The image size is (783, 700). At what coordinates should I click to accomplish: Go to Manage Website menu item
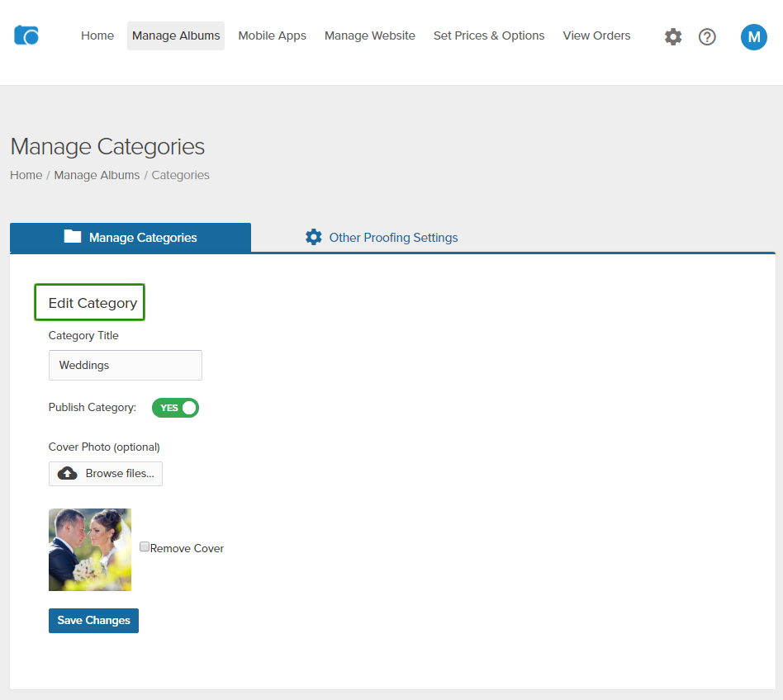[369, 35]
